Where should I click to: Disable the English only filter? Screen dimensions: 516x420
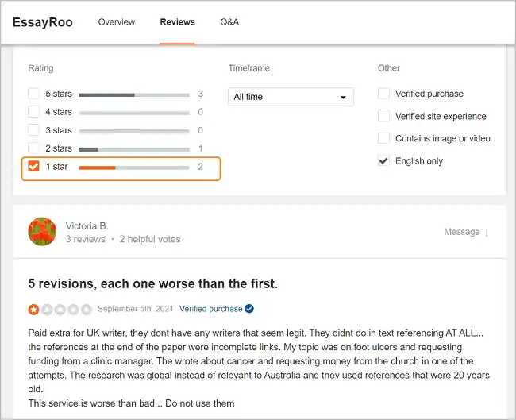383,160
